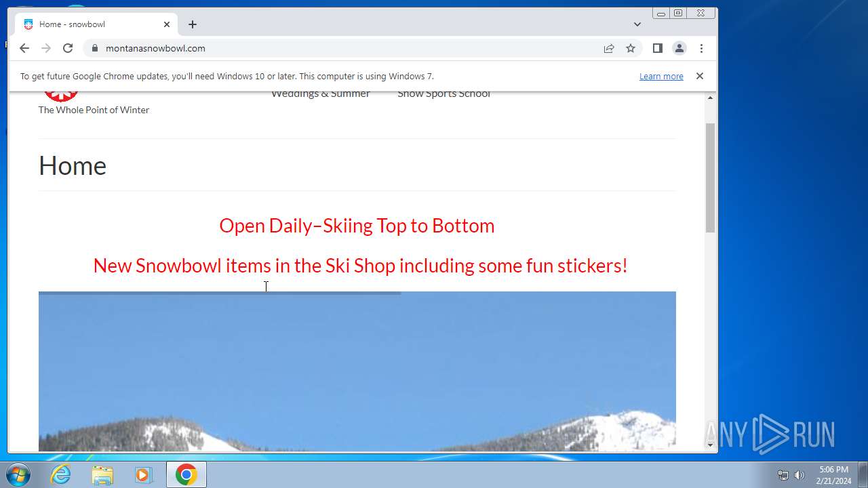Image resolution: width=868 pixels, height=488 pixels.
Task: Click the New Snowbowl items announcement
Action: 360,266
